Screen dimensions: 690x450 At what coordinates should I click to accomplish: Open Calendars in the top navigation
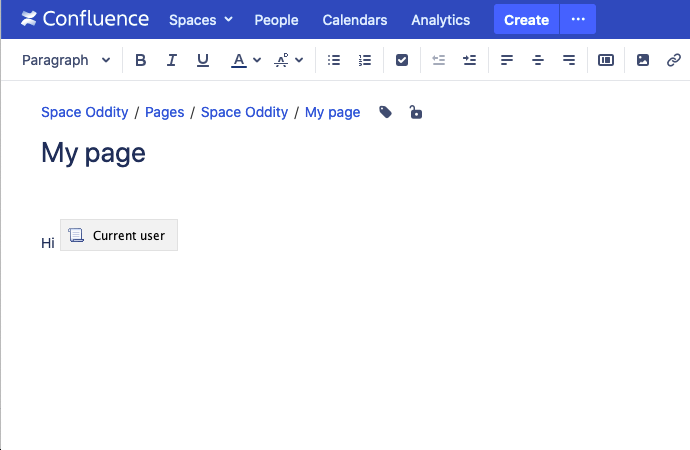click(x=355, y=20)
